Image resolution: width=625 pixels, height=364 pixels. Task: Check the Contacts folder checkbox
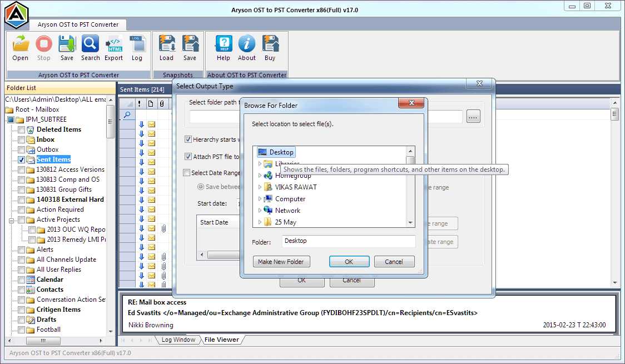point(22,290)
